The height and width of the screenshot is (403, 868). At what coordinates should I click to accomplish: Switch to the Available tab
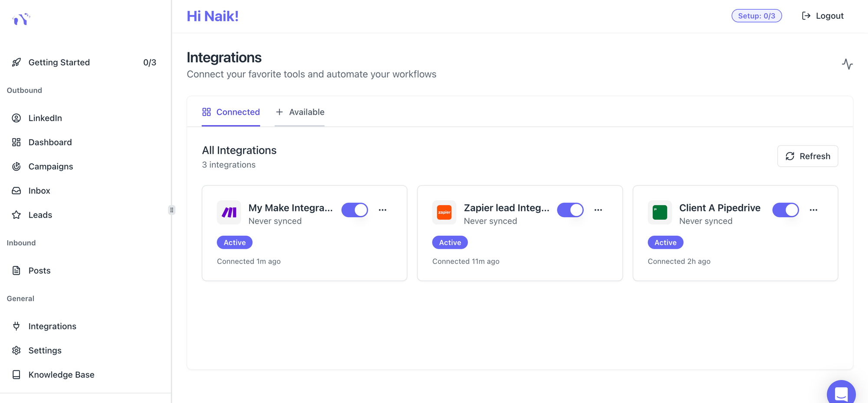[x=300, y=112]
